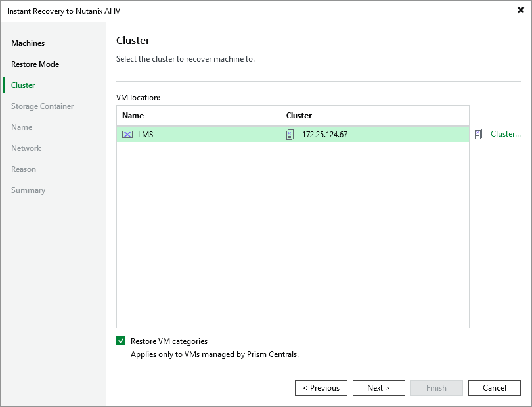Click the Cancel button
Viewport: 532px width, 407px height.
pyautogui.click(x=494, y=387)
